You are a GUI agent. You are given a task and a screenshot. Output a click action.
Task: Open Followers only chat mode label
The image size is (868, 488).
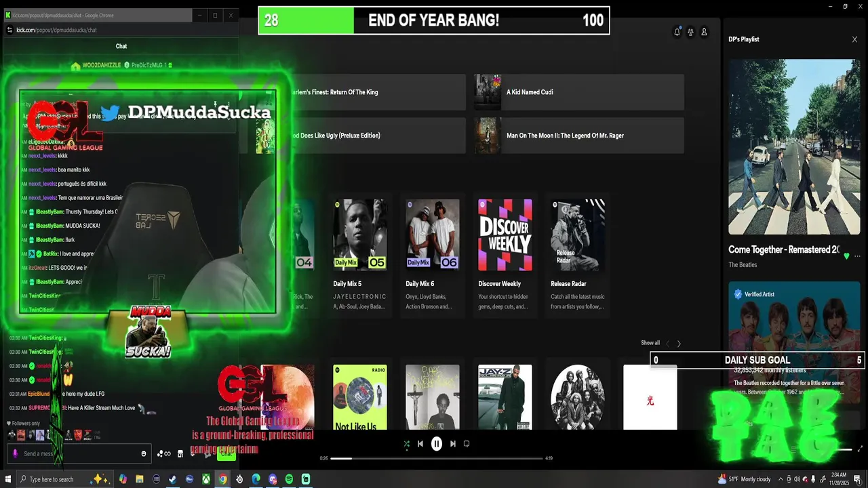pos(24,424)
